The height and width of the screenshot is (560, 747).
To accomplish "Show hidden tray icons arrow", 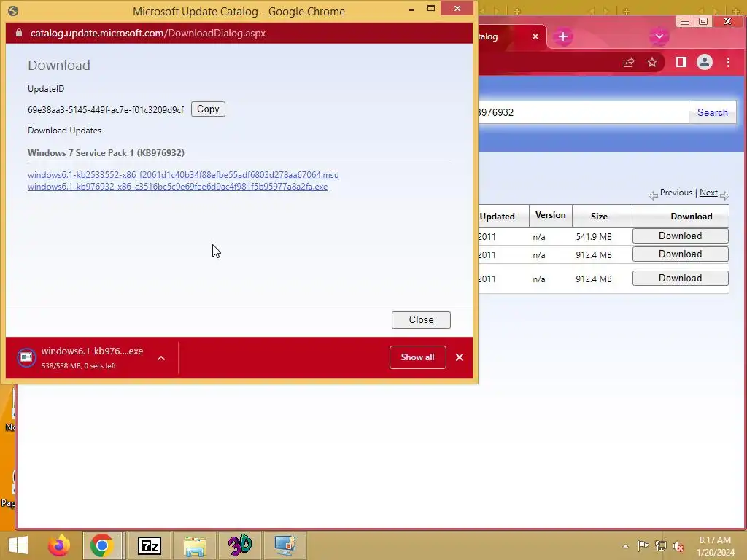I will [x=625, y=546].
